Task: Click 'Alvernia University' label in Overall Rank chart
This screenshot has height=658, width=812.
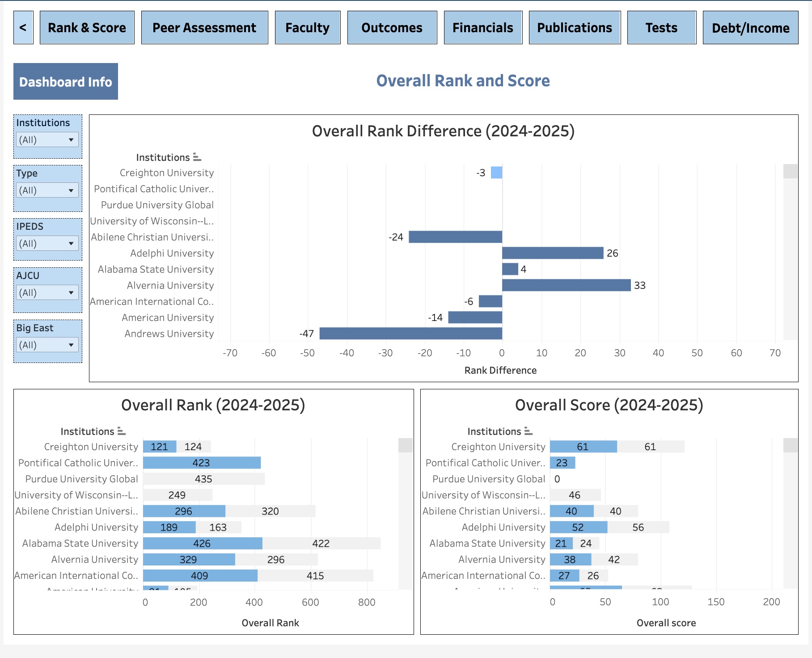Action: tap(95, 559)
